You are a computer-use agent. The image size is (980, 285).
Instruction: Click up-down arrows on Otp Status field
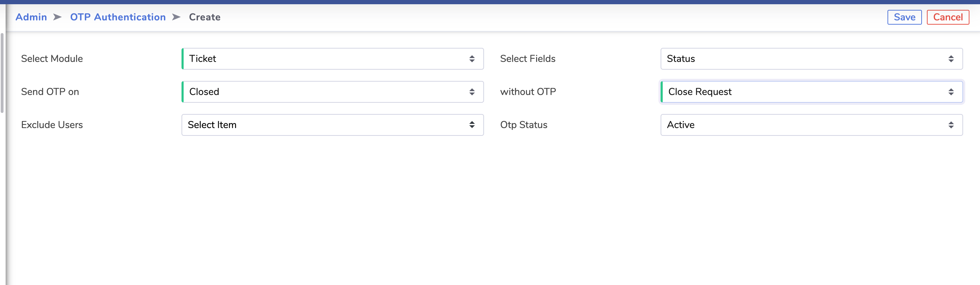(951, 125)
